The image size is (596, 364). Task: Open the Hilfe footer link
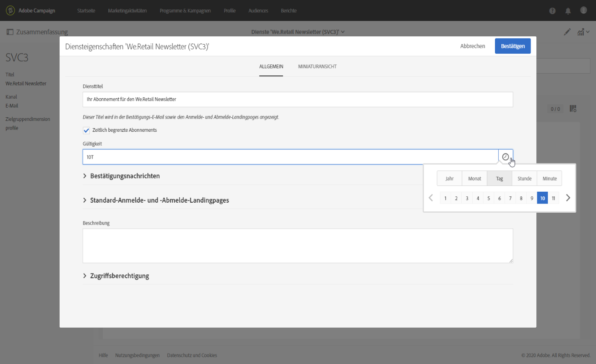click(x=103, y=355)
